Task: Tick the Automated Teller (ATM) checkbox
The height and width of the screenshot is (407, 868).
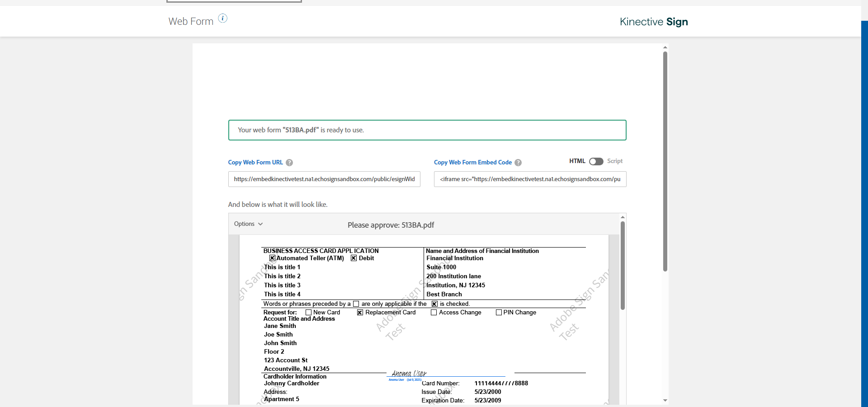Action: tap(272, 258)
